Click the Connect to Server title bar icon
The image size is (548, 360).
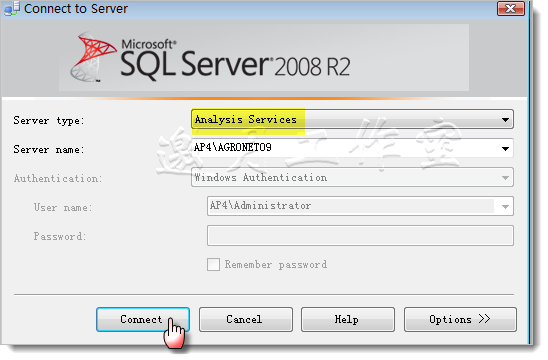(12, 8)
